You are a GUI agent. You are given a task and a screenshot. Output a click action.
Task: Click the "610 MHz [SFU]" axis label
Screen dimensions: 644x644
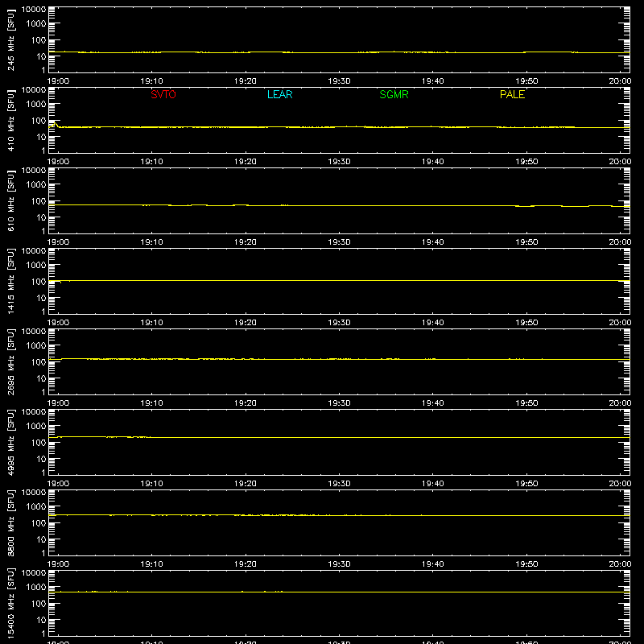point(10,200)
